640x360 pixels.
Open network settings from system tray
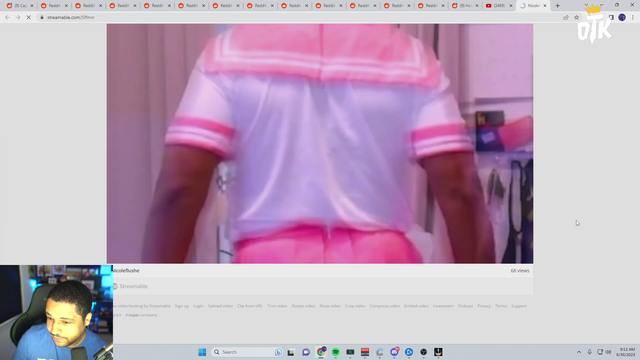pyautogui.click(x=600, y=352)
